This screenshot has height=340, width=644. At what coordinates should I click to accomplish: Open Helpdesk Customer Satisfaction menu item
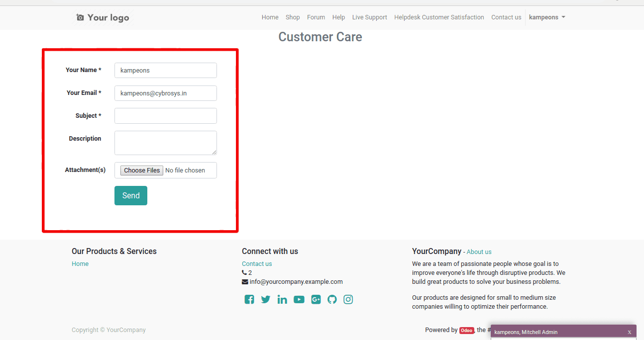439,17
